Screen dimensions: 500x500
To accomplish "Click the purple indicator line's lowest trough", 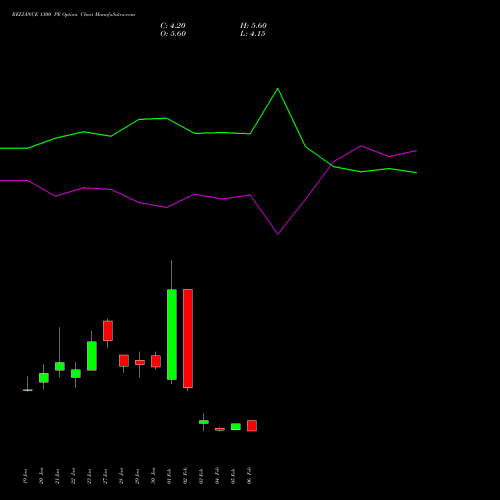I will point(278,233).
